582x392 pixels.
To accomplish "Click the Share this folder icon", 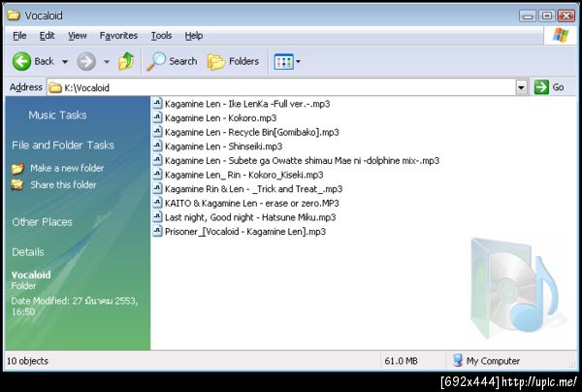I will [x=17, y=185].
